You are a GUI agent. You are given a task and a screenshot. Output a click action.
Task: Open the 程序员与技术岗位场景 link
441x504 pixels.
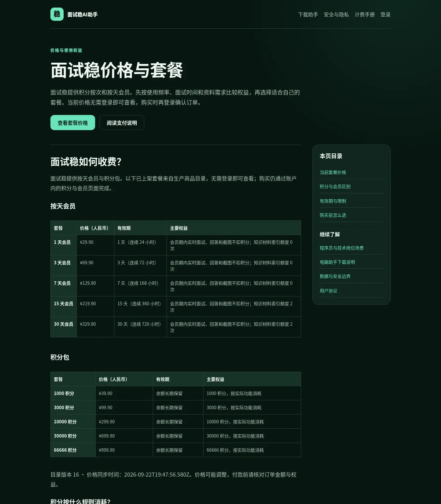tap(342, 248)
